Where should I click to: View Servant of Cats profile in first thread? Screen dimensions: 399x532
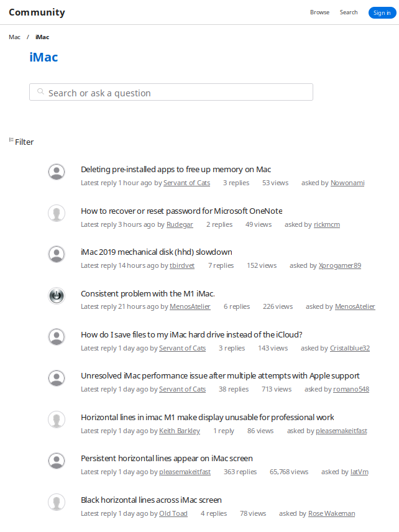pyautogui.click(x=186, y=183)
